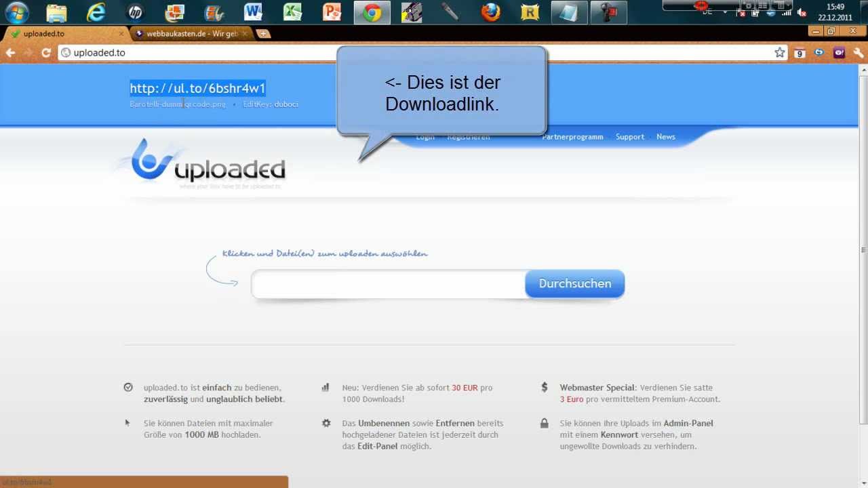868x488 pixels.
Task: Close the webbaukasten.de tab
Action: pyautogui.click(x=245, y=33)
